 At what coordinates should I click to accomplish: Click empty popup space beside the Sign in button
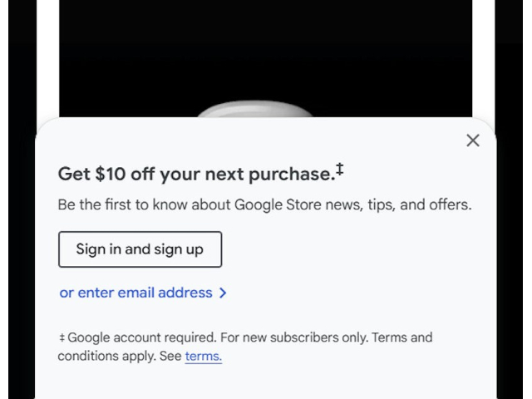coord(349,249)
